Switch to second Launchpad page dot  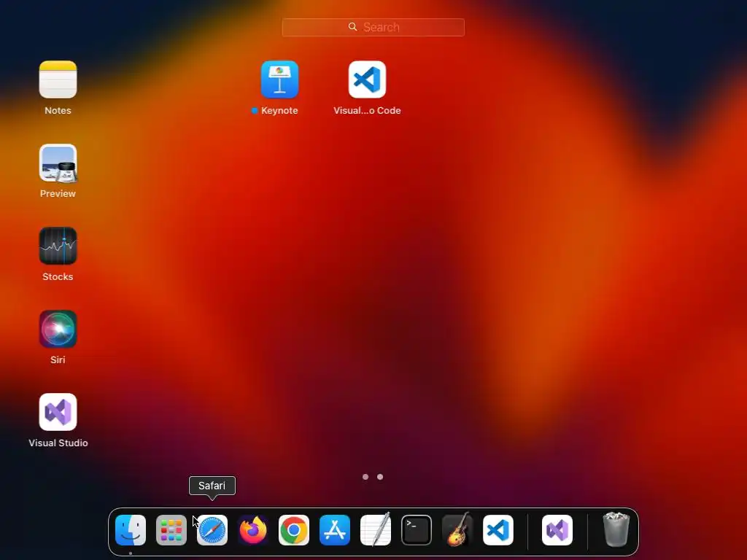pyautogui.click(x=380, y=477)
